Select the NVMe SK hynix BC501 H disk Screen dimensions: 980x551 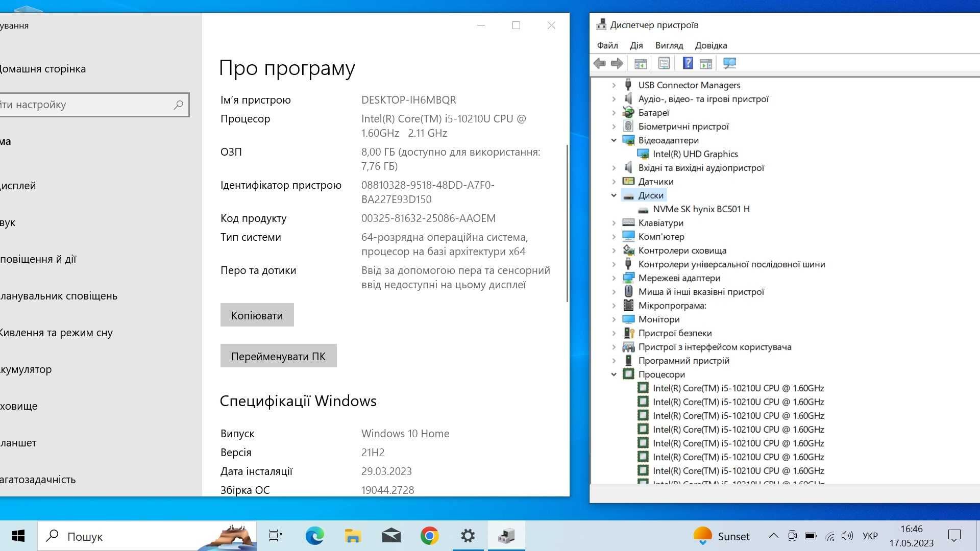[x=701, y=209]
